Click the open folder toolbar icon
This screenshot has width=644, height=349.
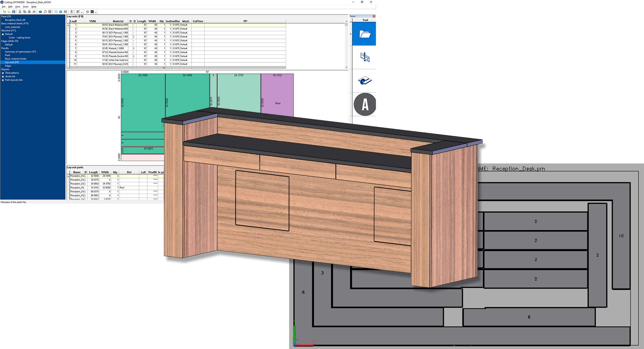9,12
